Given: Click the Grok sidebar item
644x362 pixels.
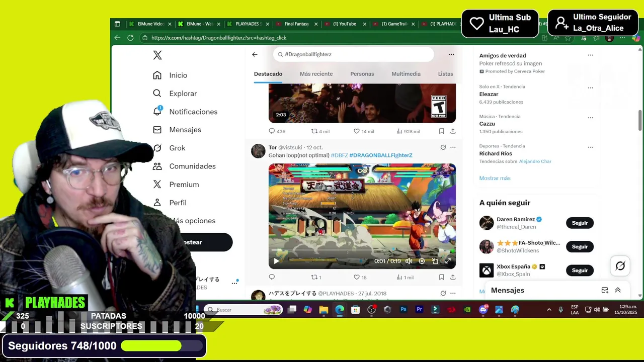Looking at the screenshot, I should 170,148.
